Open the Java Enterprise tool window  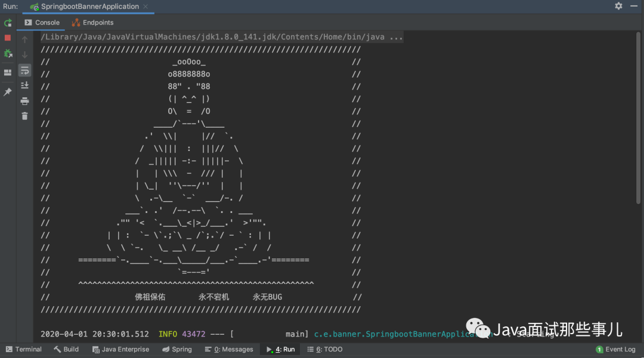[x=120, y=350]
